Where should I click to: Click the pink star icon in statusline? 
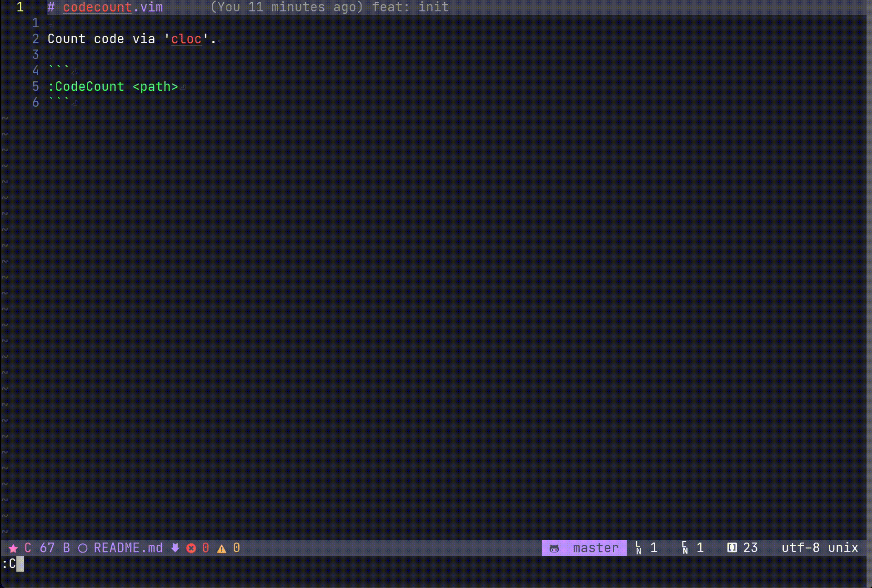click(x=13, y=548)
